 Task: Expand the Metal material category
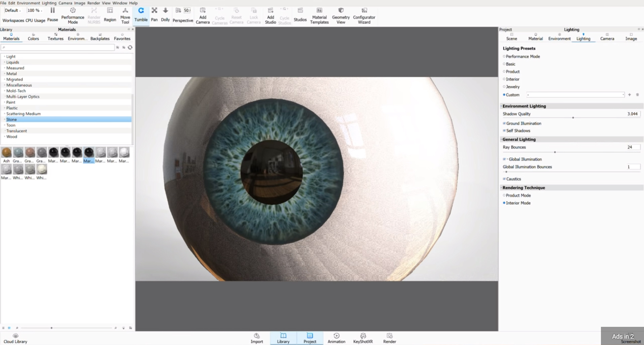click(x=4, y=74)
